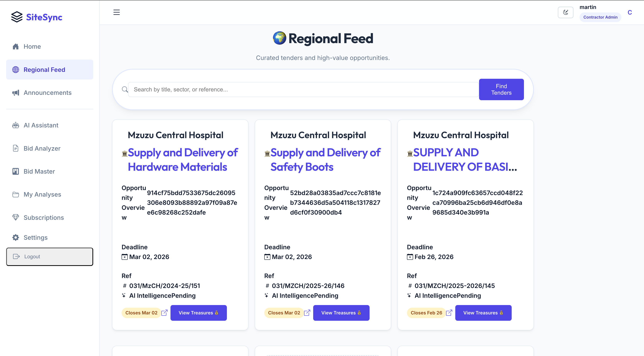Click the SiteSync logo icon

[17, 17]
